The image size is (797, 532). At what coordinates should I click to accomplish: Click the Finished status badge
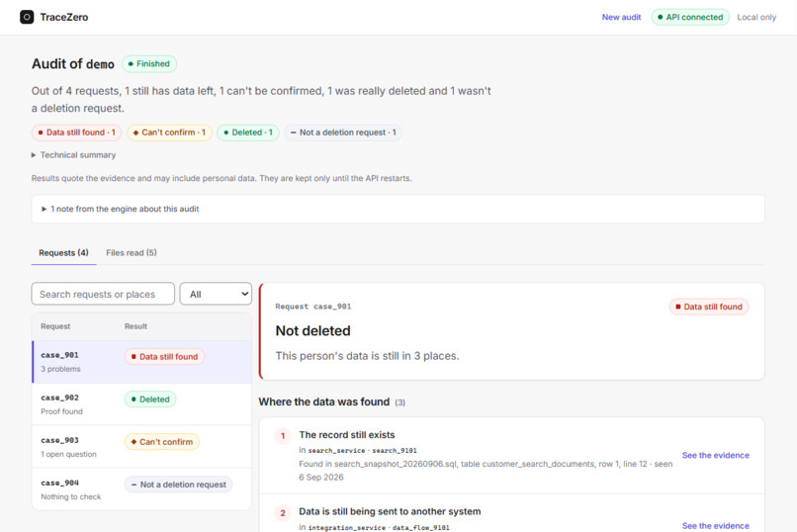[149, 64]
